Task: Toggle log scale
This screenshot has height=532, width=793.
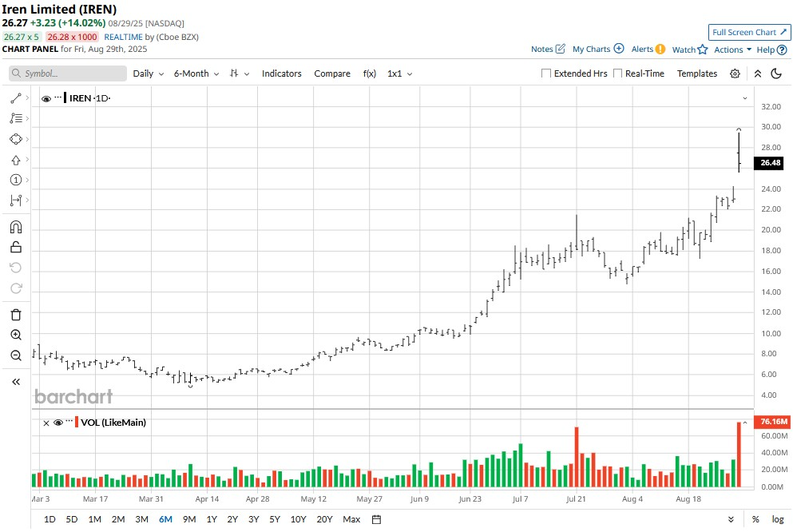Action: click(777, 519)
